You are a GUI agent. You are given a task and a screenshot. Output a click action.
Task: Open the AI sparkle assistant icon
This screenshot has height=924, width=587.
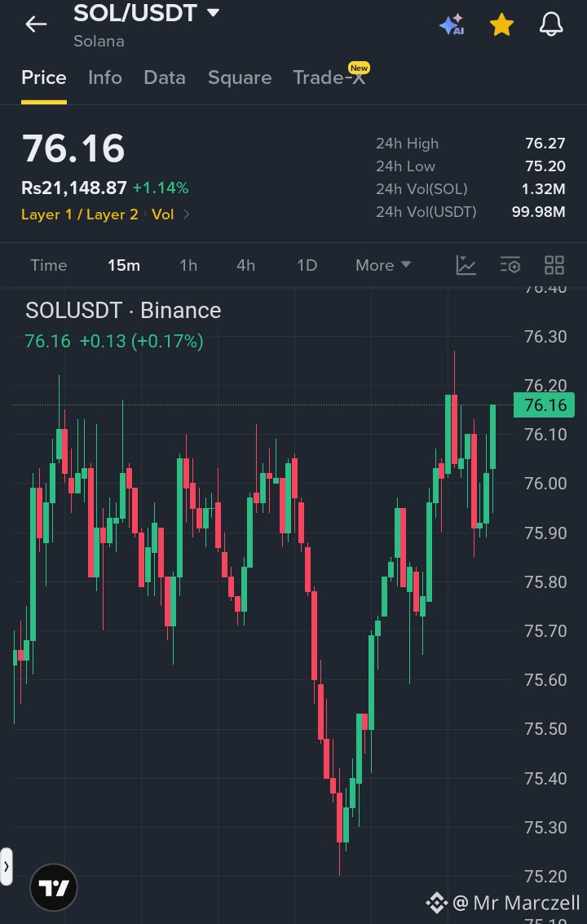[x=452, y=24]
